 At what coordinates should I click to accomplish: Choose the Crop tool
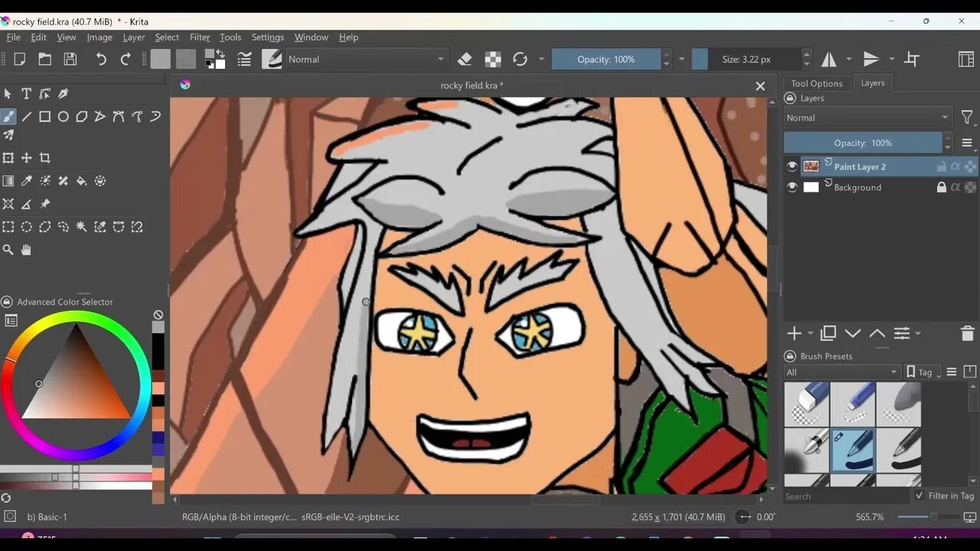45,158
